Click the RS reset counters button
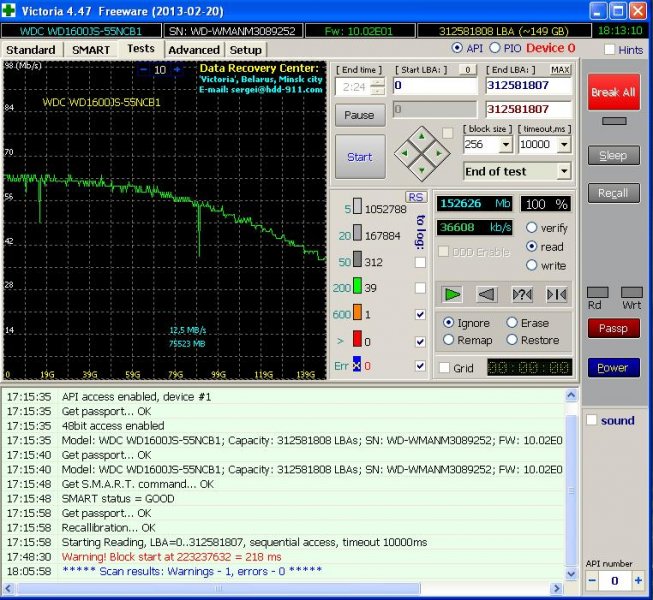The width and height of the screenshot is (653, 600). coord(415,196)
